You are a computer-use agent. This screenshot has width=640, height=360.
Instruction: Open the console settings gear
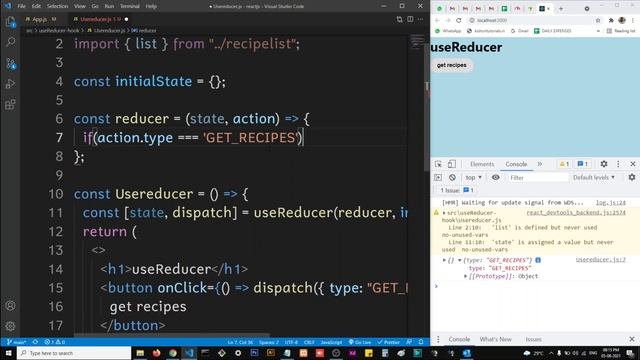[x=632, y=178]
